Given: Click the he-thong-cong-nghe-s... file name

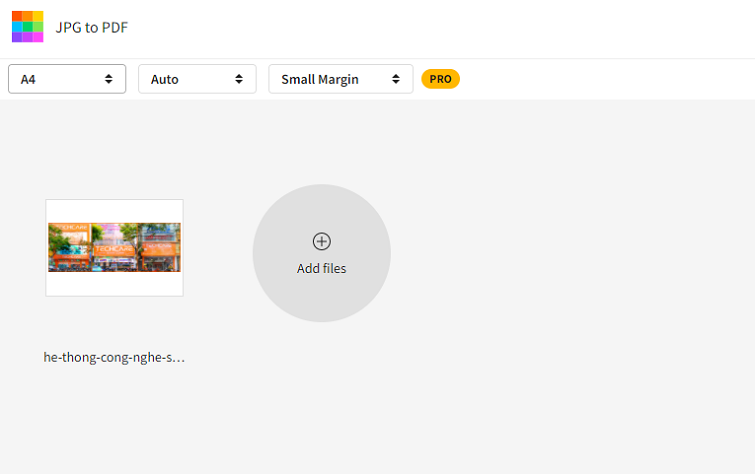Looking at the screenshot, I should tap(114, 357).
